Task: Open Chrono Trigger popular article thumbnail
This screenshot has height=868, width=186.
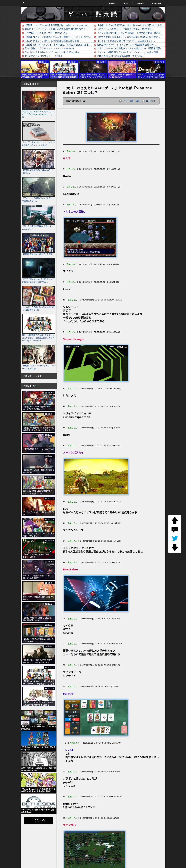Action: coord(39,696)
